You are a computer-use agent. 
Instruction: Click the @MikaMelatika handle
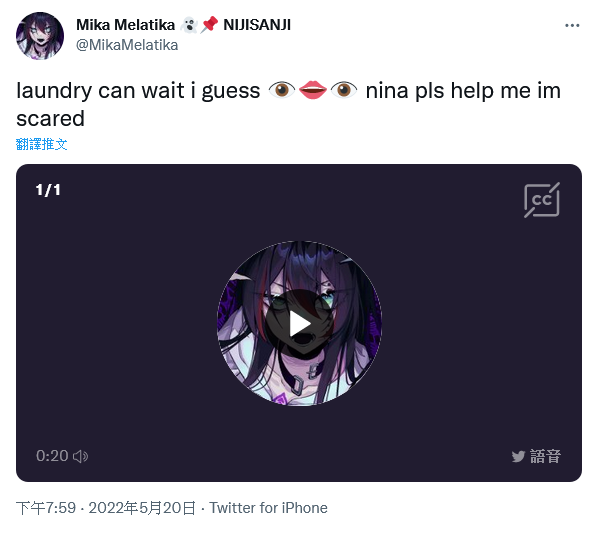tap(127, 45)
